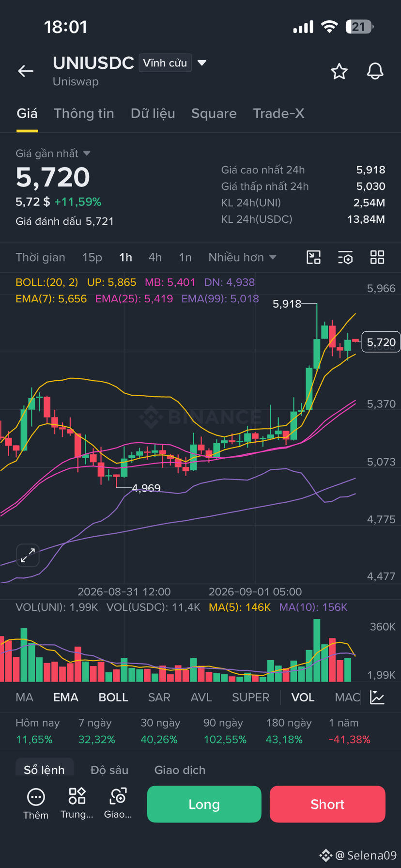This screenshot has height=868, width=401.
Task: Expand the Vĩnh cửu contract dropdown
Action: (x=173, y=63)
